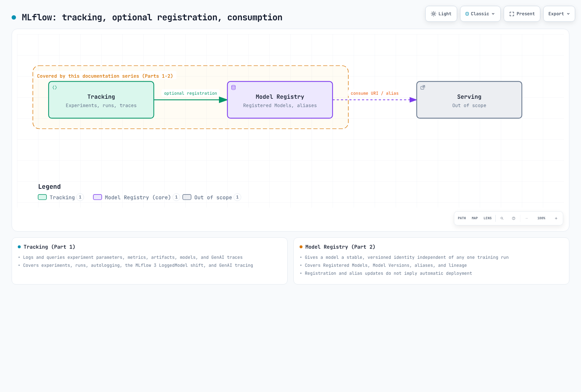Click the 'Model Registry (core)' legend label
The image size is (581, 392).
(138, 197)
